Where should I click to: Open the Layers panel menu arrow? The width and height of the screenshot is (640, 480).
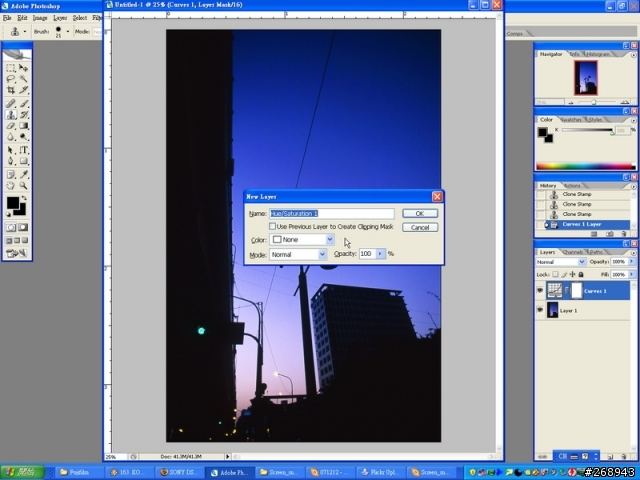(x=633, y=253)
